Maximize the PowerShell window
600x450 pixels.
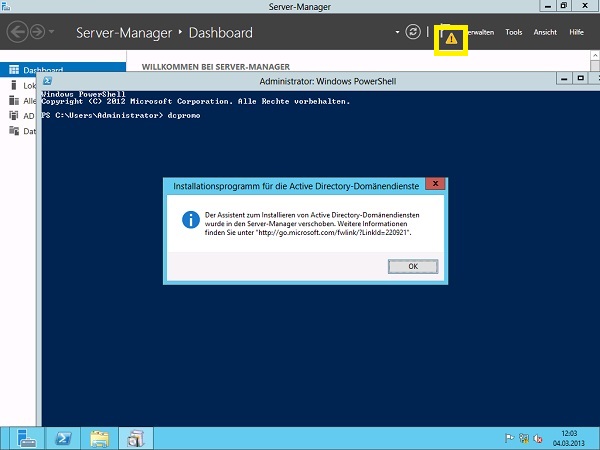coord(580,79)
